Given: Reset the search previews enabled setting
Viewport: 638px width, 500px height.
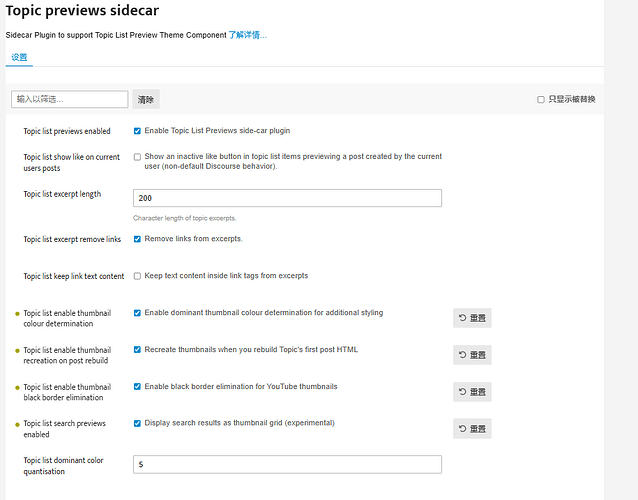Looking at the screenshot, I should coord(472,429).
